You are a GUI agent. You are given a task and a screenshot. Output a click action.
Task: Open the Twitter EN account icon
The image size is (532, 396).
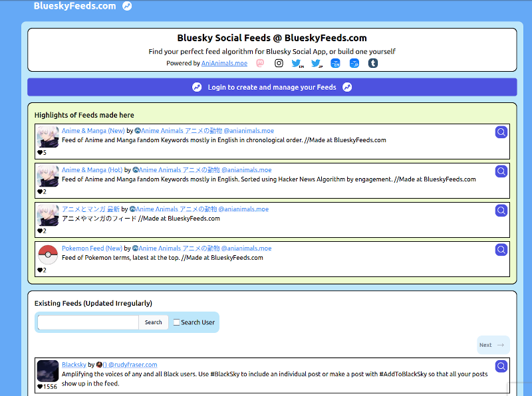tap(297, 63)
